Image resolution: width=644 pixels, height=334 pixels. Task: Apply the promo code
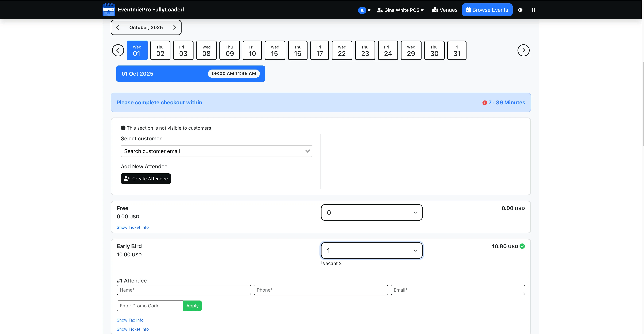pos(192,306)
